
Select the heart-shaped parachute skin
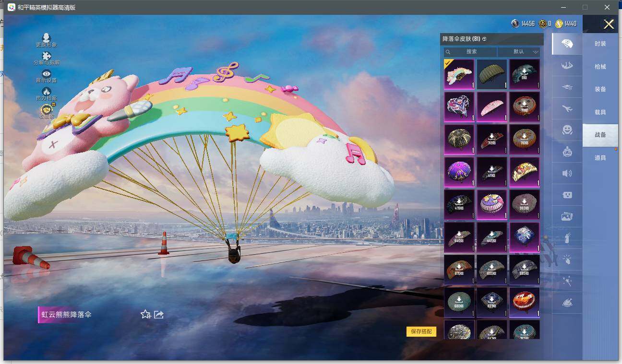click(459, 106)
